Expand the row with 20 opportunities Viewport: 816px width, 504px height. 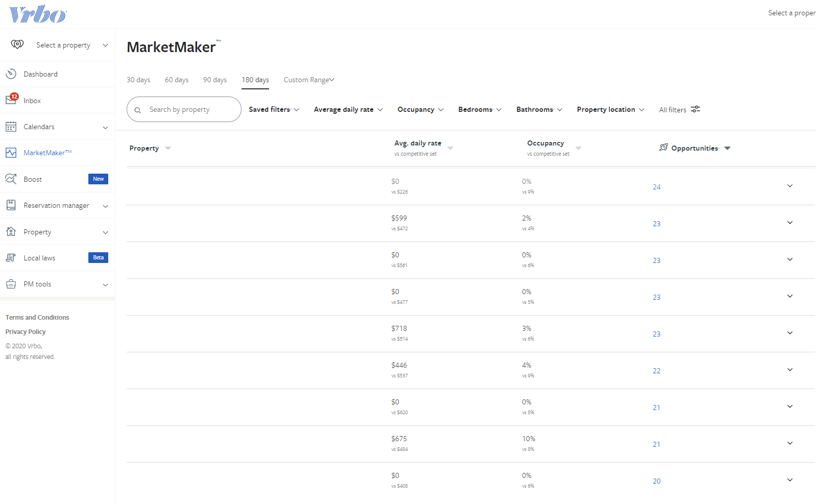pos(790,480)
